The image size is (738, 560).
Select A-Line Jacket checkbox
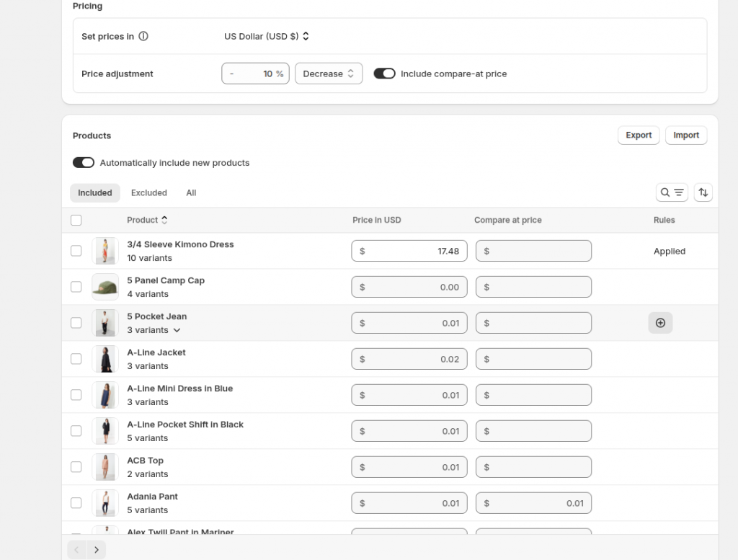click(x=76, y=359)
